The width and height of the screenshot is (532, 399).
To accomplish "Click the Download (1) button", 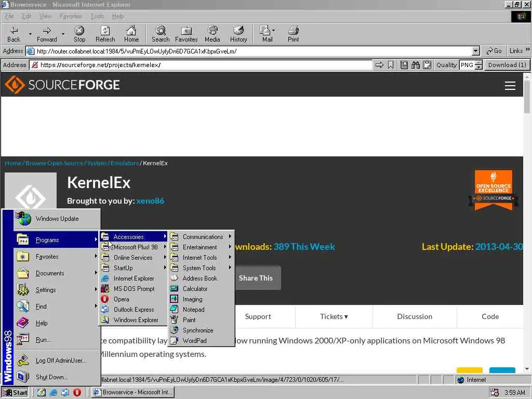I will click(507, 65).
